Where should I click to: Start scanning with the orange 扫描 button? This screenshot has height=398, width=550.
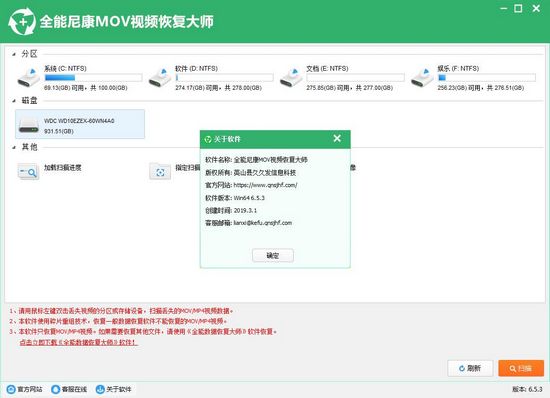[521, 368]
